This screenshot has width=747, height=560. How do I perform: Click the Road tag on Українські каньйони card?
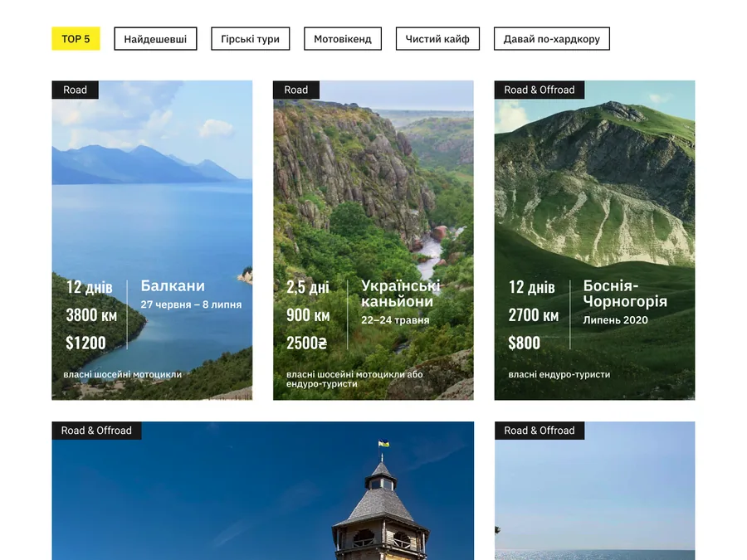click(295, 90)
